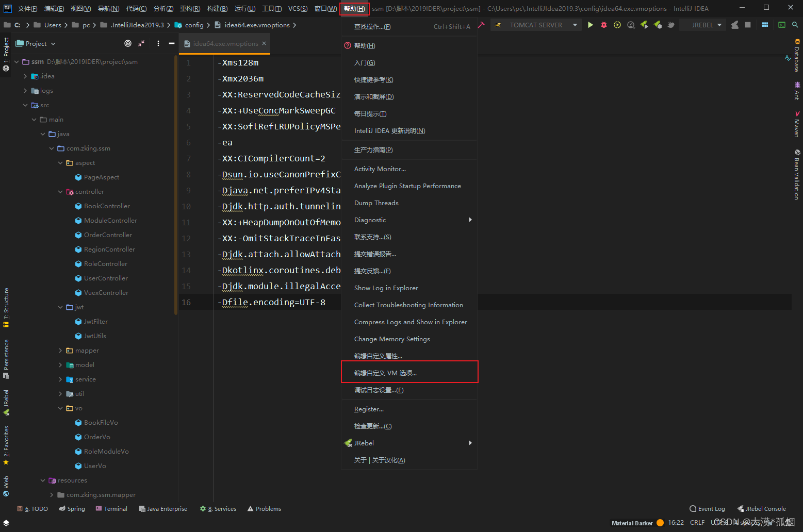Expand the Diagnostic submenu

click(409, 220)
